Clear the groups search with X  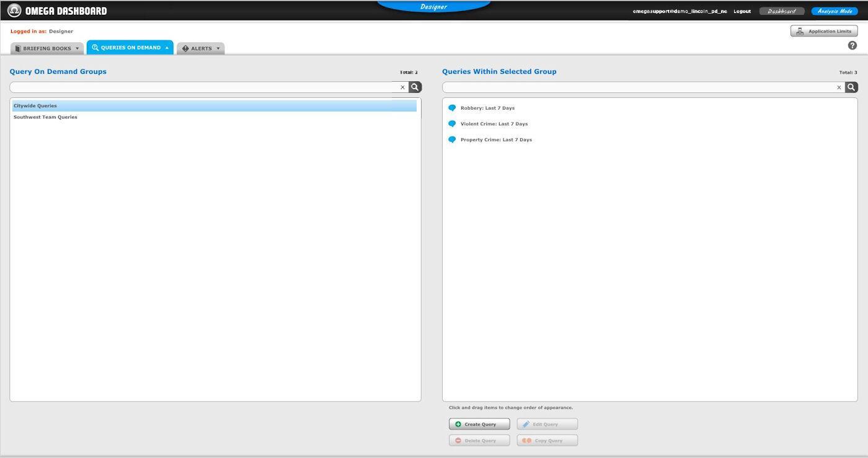(402, 87)
